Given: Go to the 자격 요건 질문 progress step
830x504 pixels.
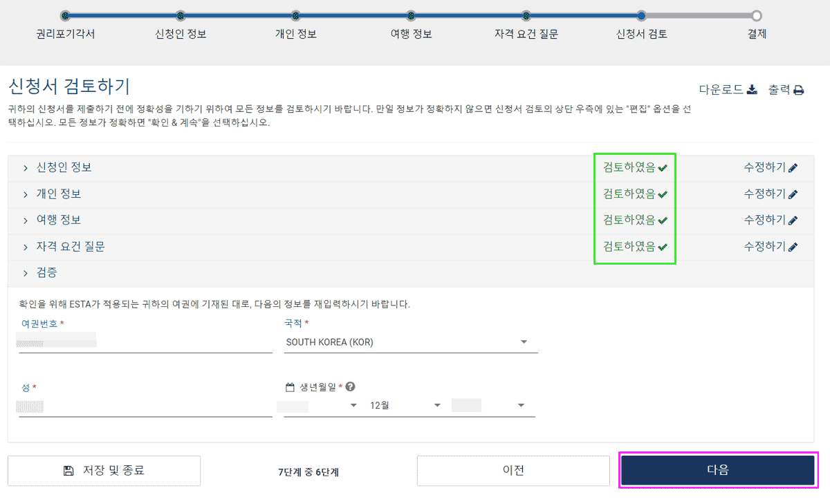Looking at the screenshot, I should pos(526,15).
